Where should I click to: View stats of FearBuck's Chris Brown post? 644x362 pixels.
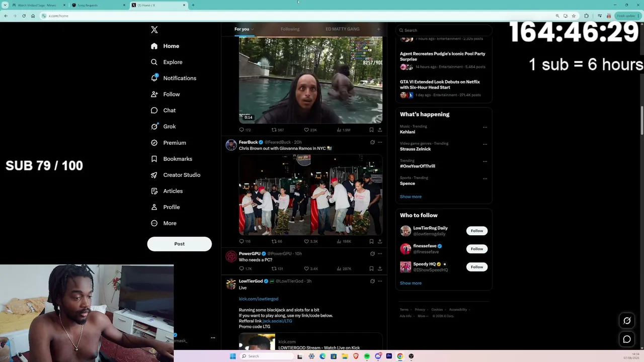pos(344,241)
